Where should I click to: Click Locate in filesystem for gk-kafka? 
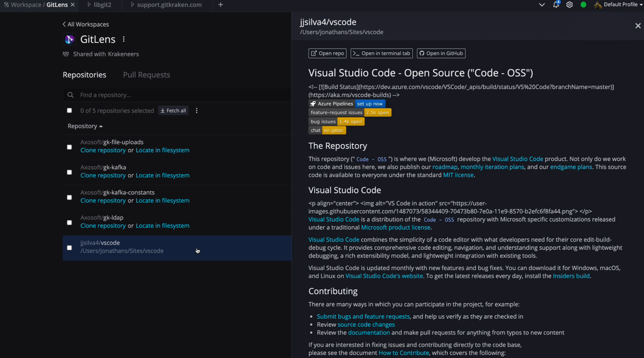click(163, 175)
